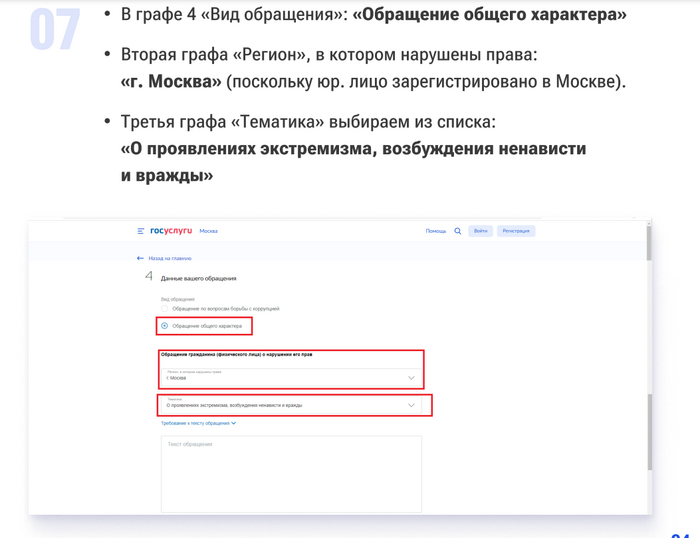Open the Тематика dropdown about экстремизма
Image resolution: width=700 pixels, height=538 pixels.
coord(291,405)
